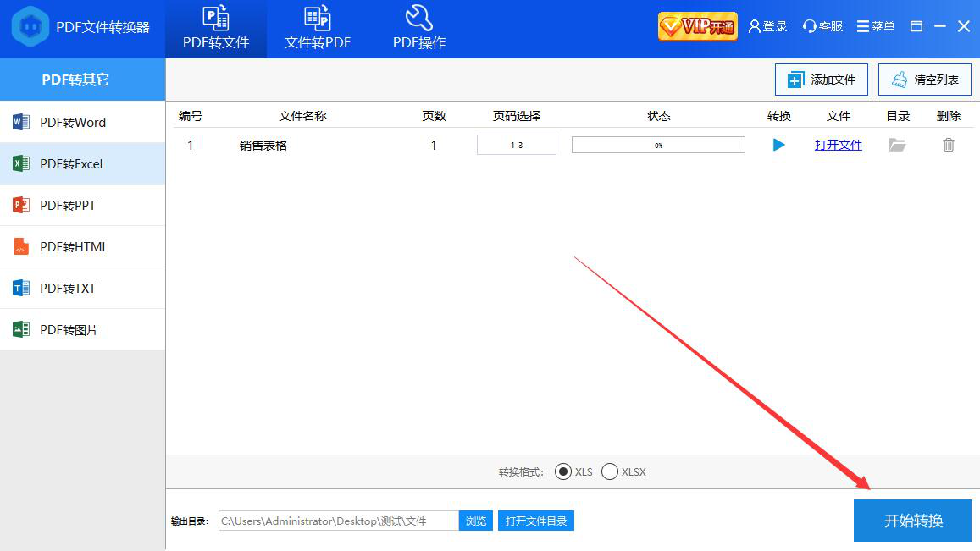Delete 销售表格 with the trash icon
Viewport: 980px width, 551px height.
948,145
